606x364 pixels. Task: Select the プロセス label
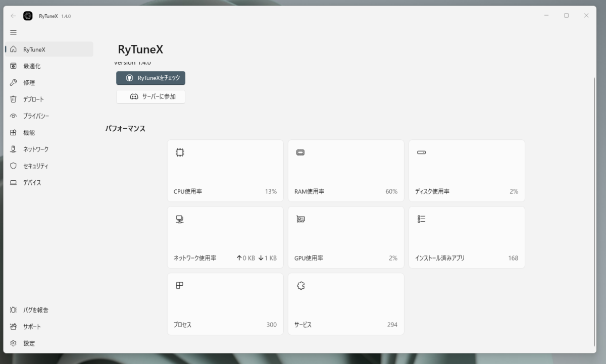tap(182, 325)
